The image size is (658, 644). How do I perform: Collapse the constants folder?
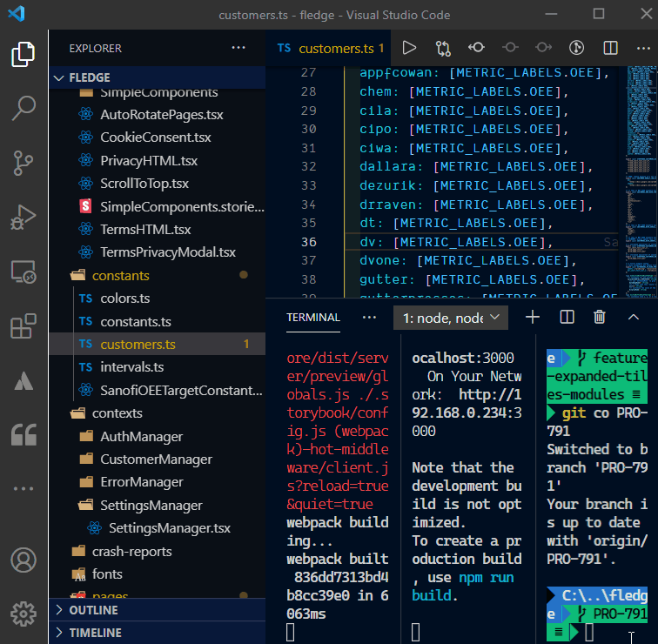pos(157,276)
